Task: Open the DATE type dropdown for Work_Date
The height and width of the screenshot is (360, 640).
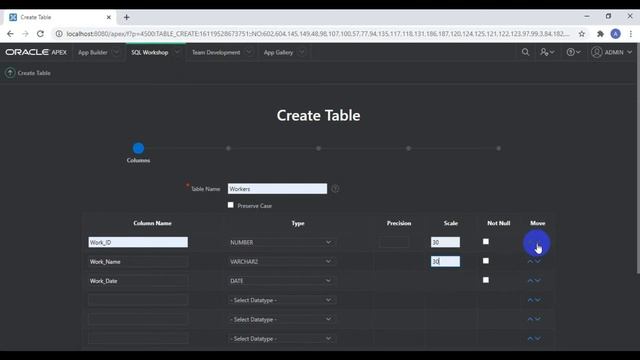Action: pos(281,281)
